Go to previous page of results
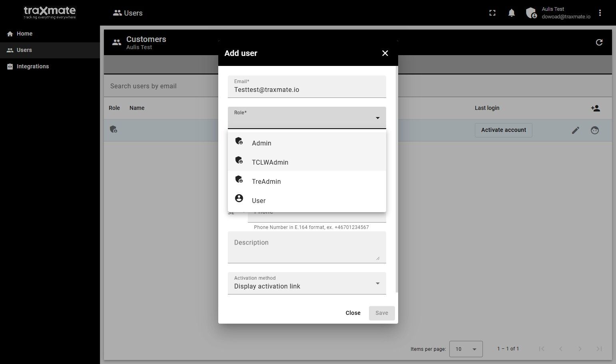Screen dimensions: 616x364 (x=561, y=349)
